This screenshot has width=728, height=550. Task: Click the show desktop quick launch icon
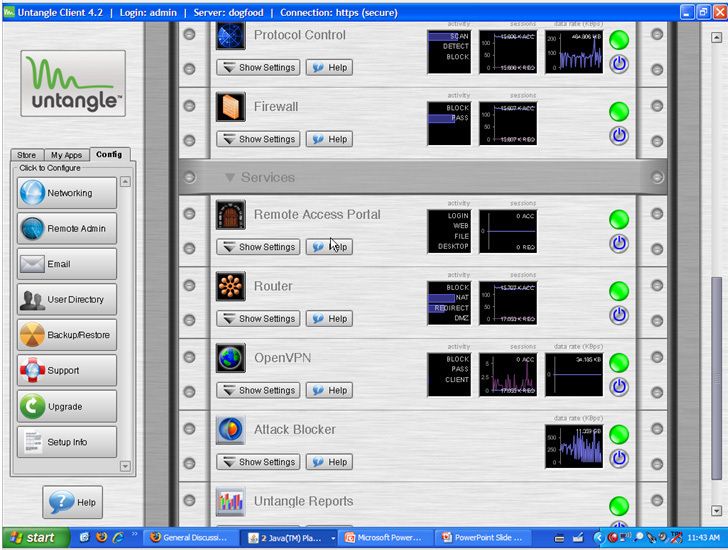point(84,537)
